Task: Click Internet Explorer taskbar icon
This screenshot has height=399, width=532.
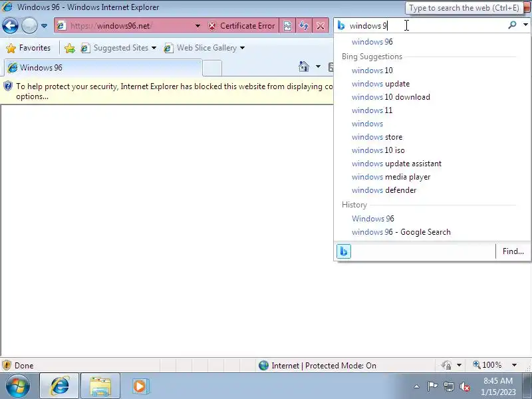Action: (59, 386)
